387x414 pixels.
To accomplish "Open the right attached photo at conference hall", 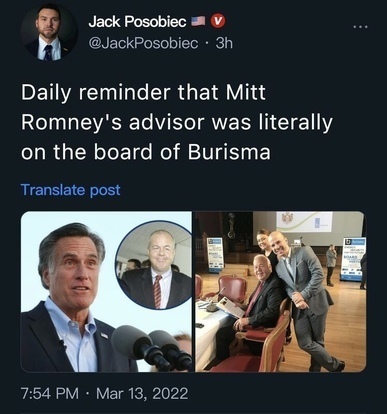I will (281, 292).
